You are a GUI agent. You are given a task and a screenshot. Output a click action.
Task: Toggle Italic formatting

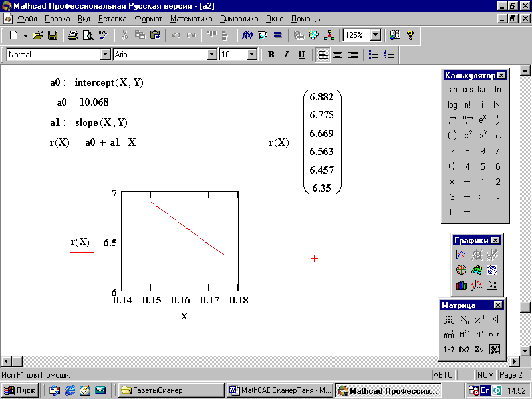click(287, 55)
